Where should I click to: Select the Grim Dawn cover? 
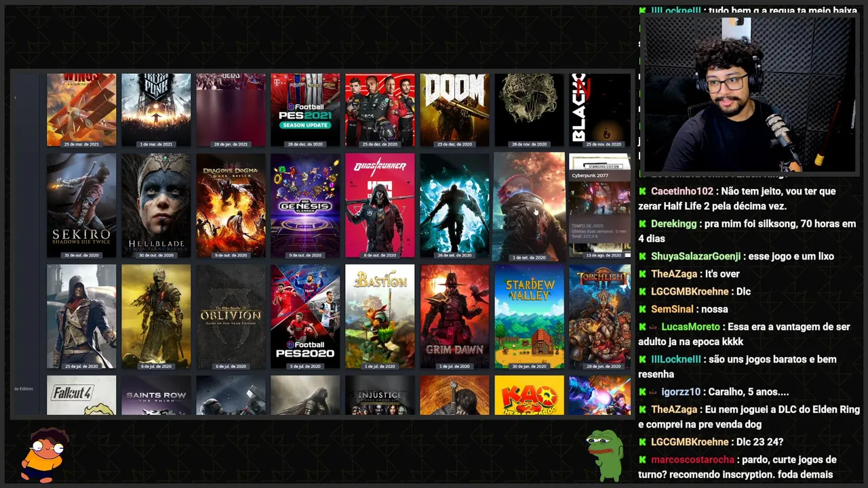(x=454, y=317)
